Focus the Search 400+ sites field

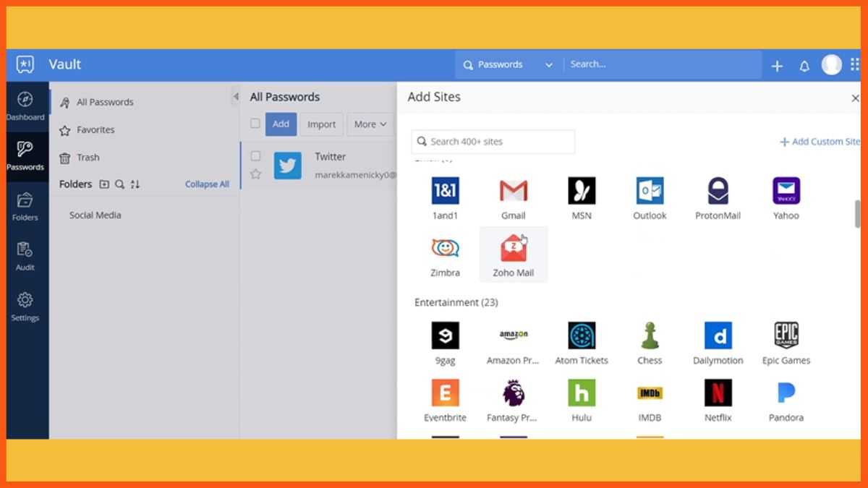pyautogui.click(x=493, y=142)
